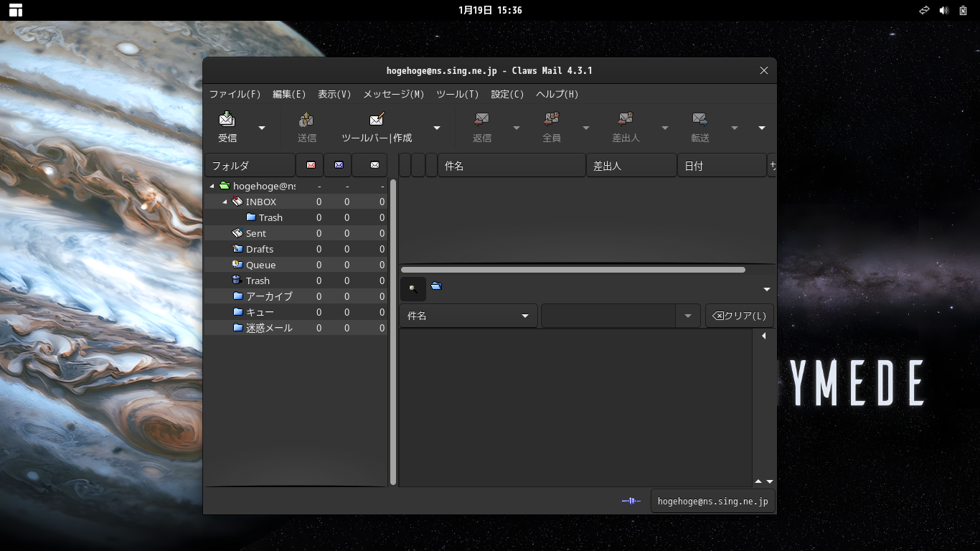Open the ファイル(F) menu
Screen dimensions: 980x551
pos(235,94)
